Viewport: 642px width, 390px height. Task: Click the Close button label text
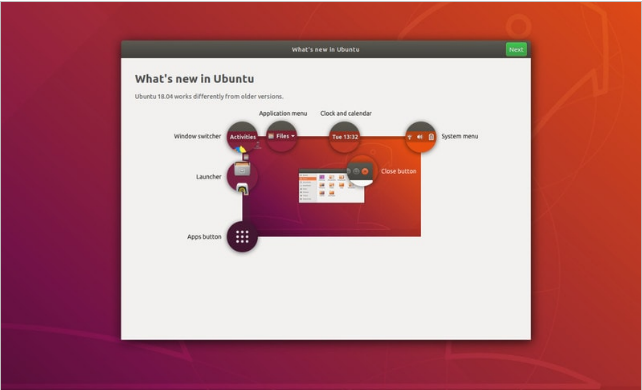[x=398, y=171]
